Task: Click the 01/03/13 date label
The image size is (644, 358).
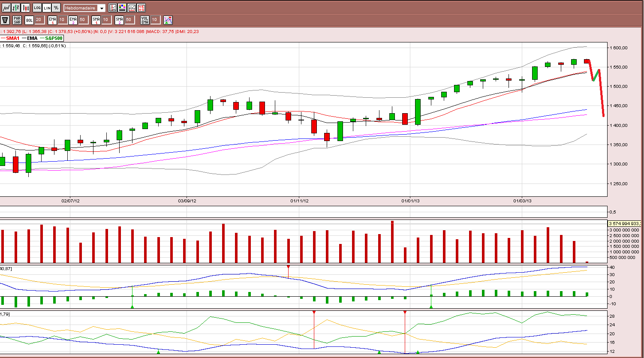Action: [522, 201]
